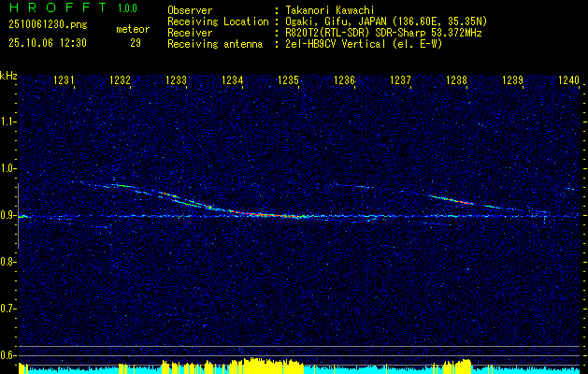Viewport: 588px width, 374px height.
Task: Click the 'Receiver' field label
Action: coord(190,33)
